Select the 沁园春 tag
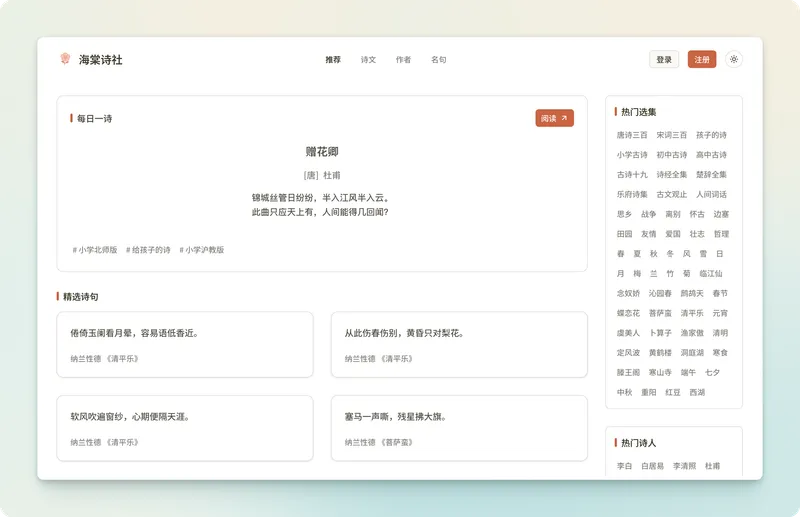 [x=660, y=293]
